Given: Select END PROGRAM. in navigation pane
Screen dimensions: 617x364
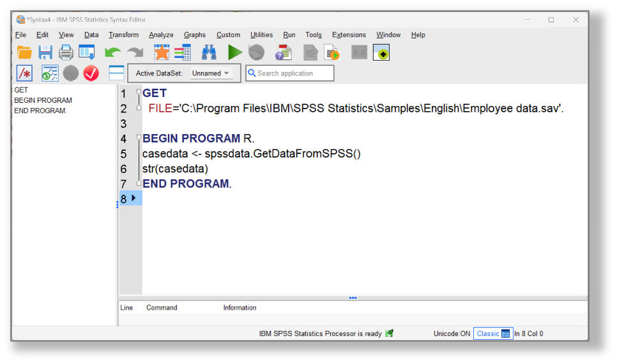Looking at the screenshot, I should click(x=40, y=110).
